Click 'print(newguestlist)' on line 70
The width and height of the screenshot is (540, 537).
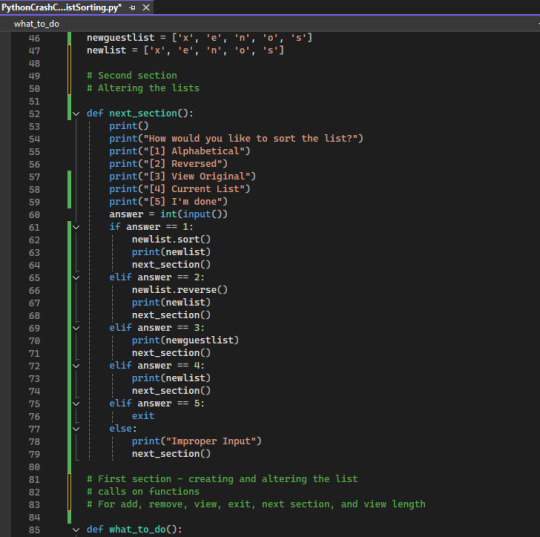(185, 341)
